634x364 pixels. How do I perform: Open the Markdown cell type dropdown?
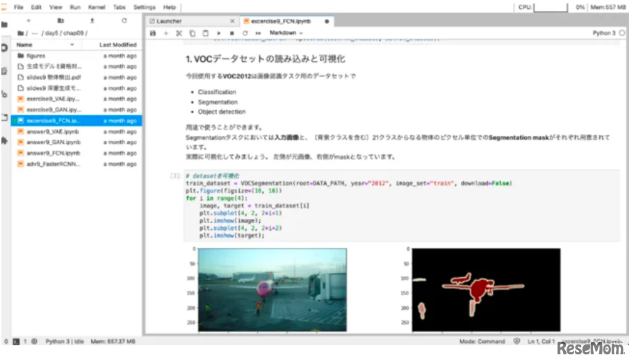287,33
